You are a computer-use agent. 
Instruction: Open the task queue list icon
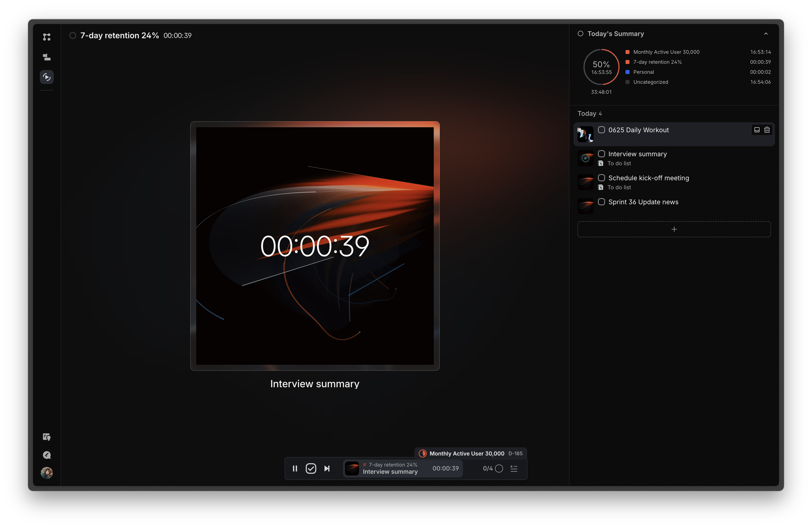(514, 469)
